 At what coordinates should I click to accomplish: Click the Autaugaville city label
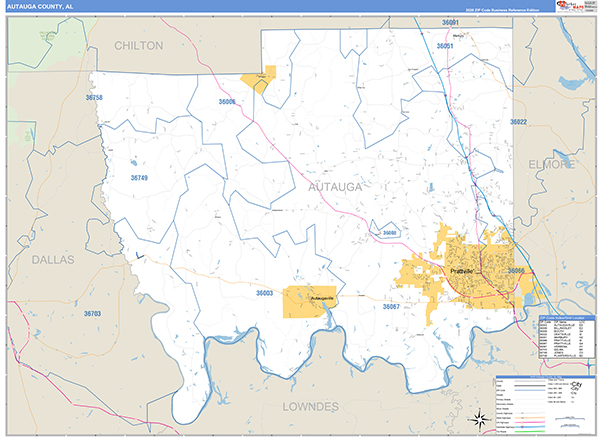click(322, 298)
